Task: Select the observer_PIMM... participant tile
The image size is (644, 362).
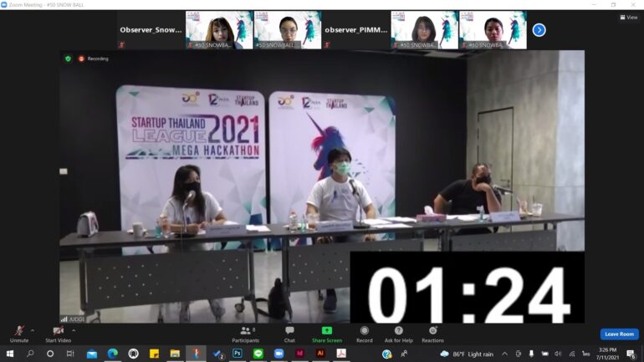Action: pos(356,30)
